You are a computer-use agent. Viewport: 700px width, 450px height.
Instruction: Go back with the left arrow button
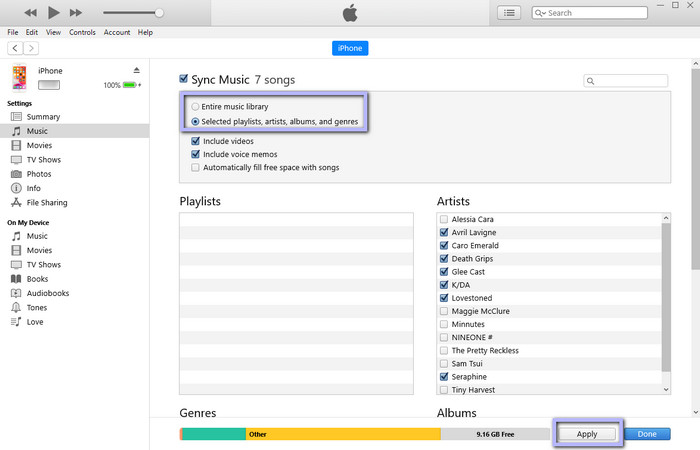[15, 48]
